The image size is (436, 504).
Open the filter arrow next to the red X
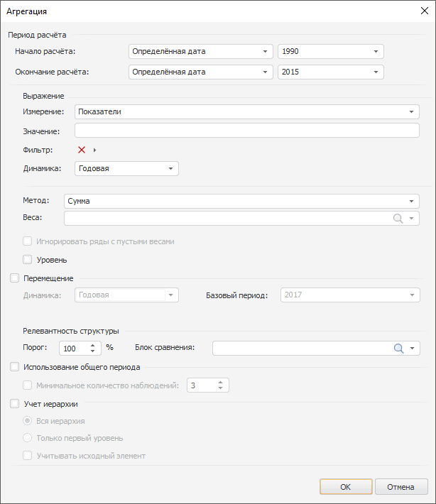tap(94, 150)
